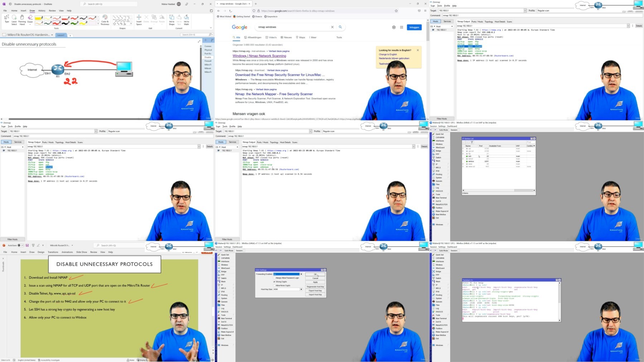Expand the OneNote pen gallery arrow
644x362 pixels.
[98, 24]
